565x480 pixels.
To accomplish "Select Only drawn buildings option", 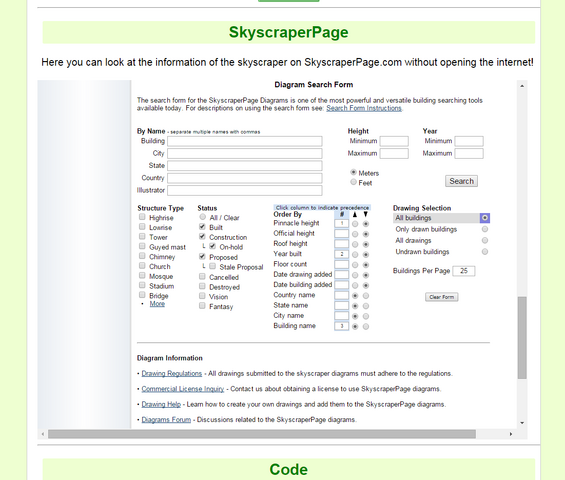I will 485,229.
